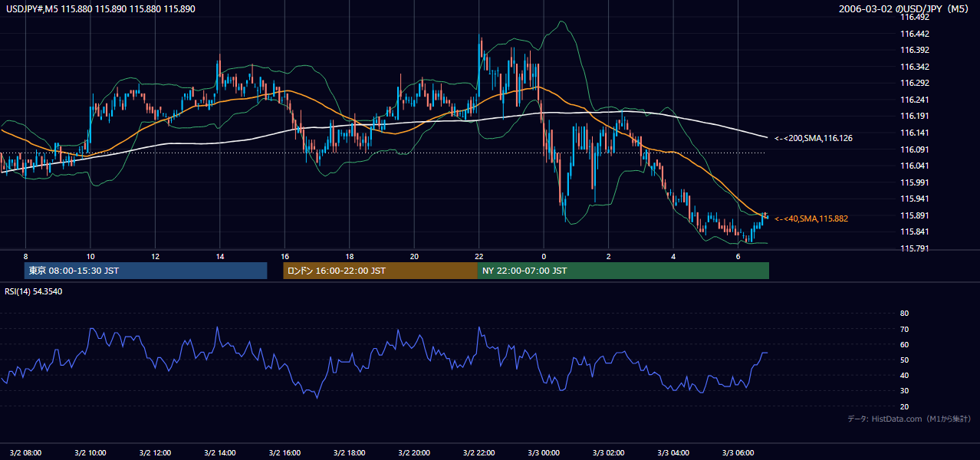The width and height of the screenshot is (980, 460).
Task: Select the London 16:00-22:00 JST session bar
Action: [x=380, y=271]
